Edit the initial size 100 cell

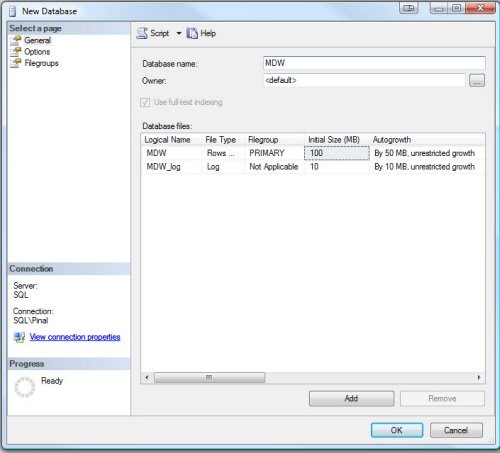tap(337, 153)
